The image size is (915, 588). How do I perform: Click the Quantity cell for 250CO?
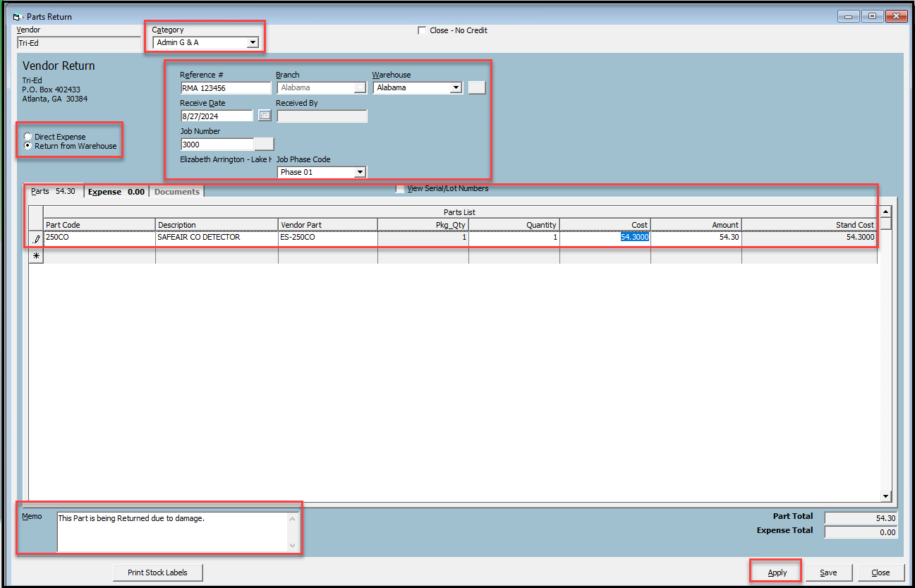pyautogui.click(x=514, y=238)
